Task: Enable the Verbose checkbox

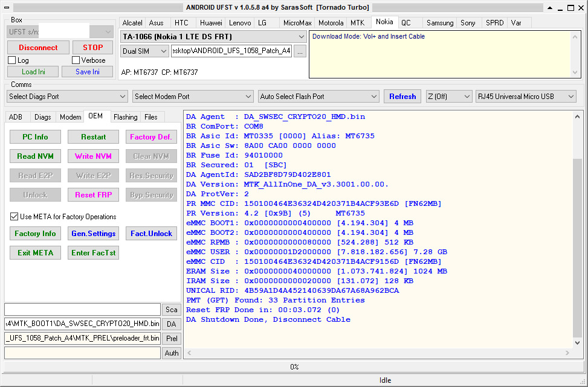Action: [x=76, y=60]
